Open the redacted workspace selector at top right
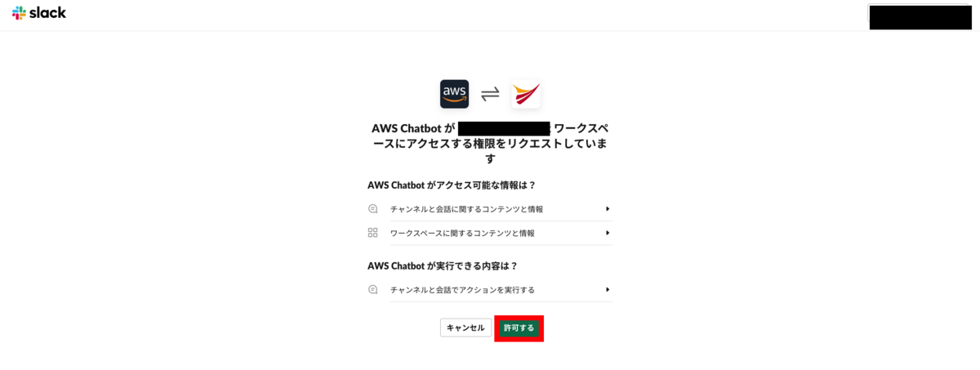Screen dimensions: 980x370 (x=920, y=16)
